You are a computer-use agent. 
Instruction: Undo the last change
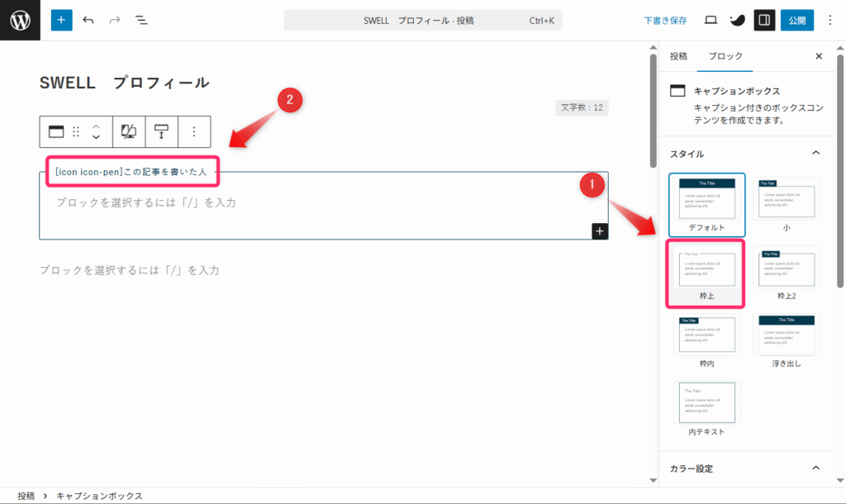coord(88,20)
